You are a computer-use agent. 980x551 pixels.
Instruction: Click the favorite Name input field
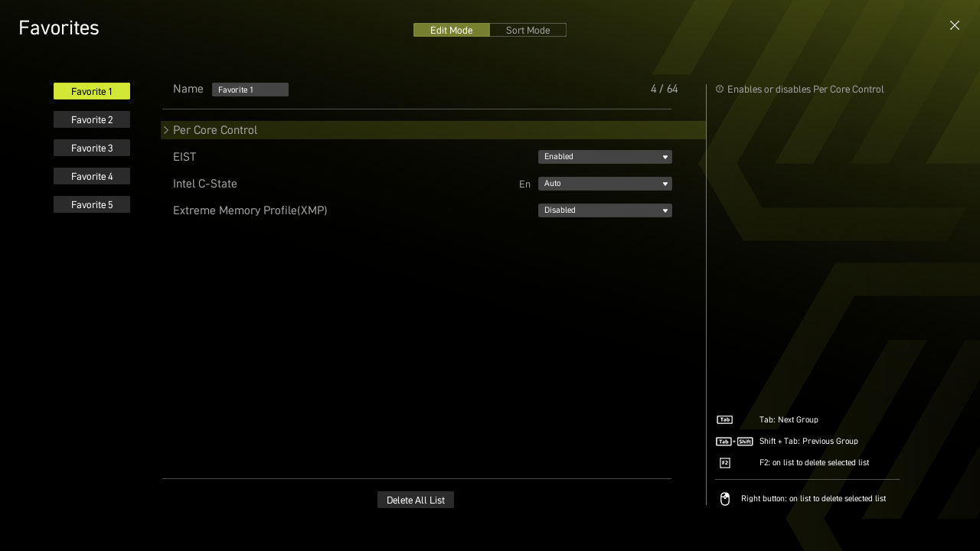click(250, 90)
